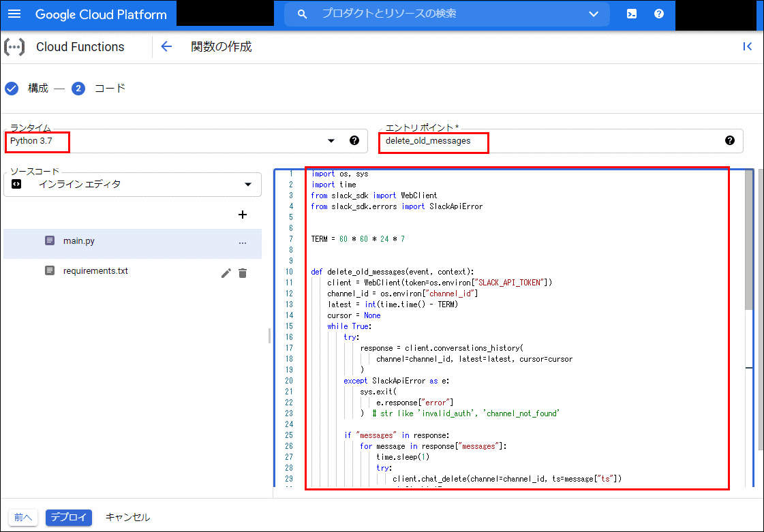
Task: Open the top-bar help icon
Action: (x=659, y=14)
